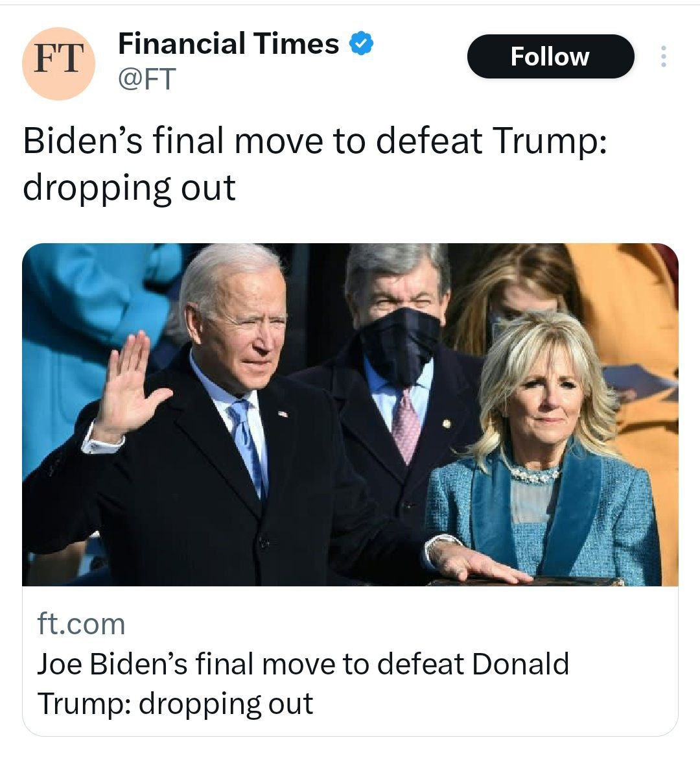
Task: Open the tweet text about Biden's final move
Action: point(314,141)
